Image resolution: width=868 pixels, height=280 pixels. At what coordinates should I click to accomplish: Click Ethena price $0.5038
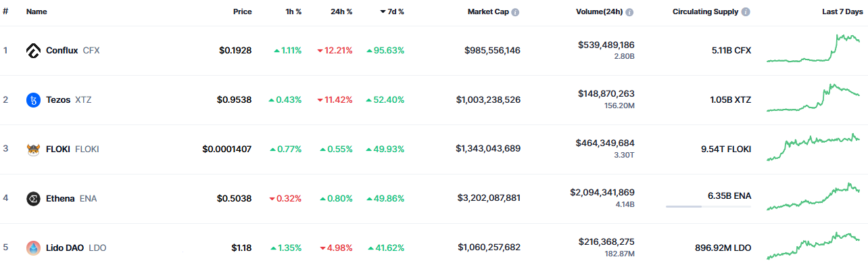(234, 199)
